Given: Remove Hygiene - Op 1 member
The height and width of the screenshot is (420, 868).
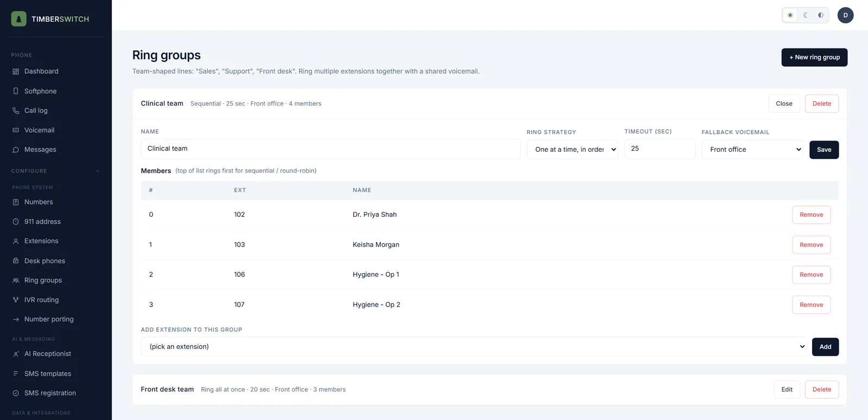Looking at the screenshot, I should pos(811,275).
